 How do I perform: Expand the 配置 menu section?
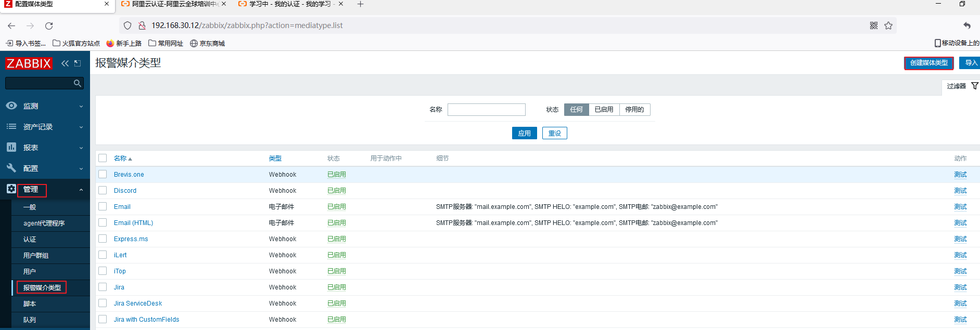point(45,168)
